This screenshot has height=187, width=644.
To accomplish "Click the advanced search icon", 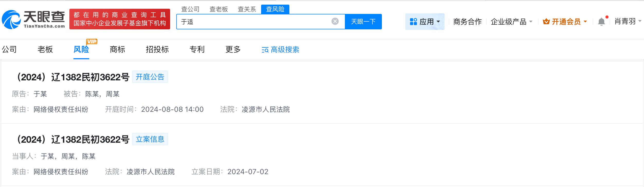I will tap(265, 50).
